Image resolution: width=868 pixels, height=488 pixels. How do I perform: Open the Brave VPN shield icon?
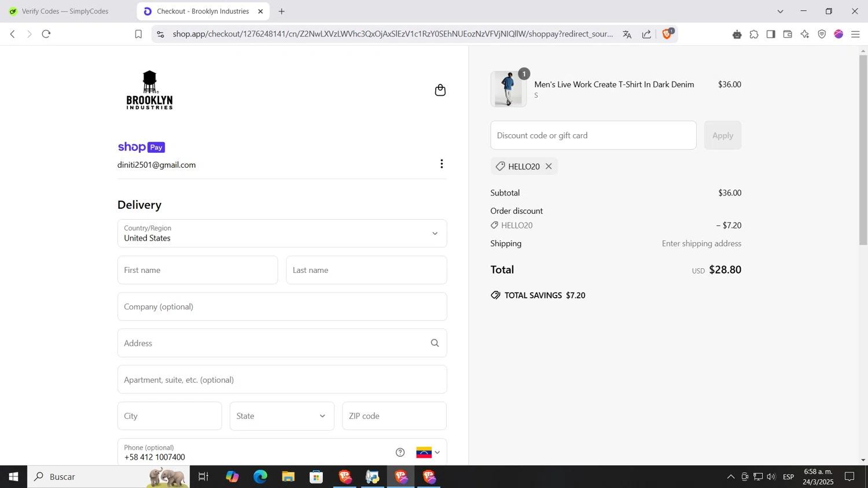(822, 34)
